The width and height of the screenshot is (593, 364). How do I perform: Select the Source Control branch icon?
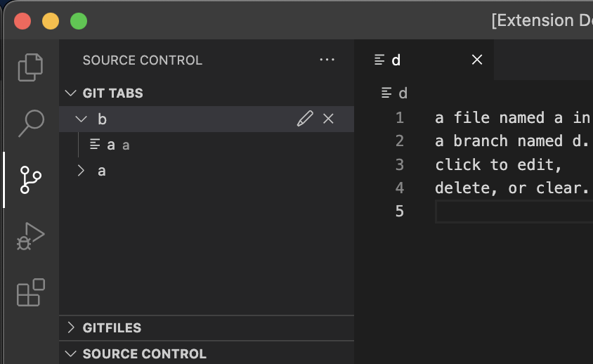(31, 180)
